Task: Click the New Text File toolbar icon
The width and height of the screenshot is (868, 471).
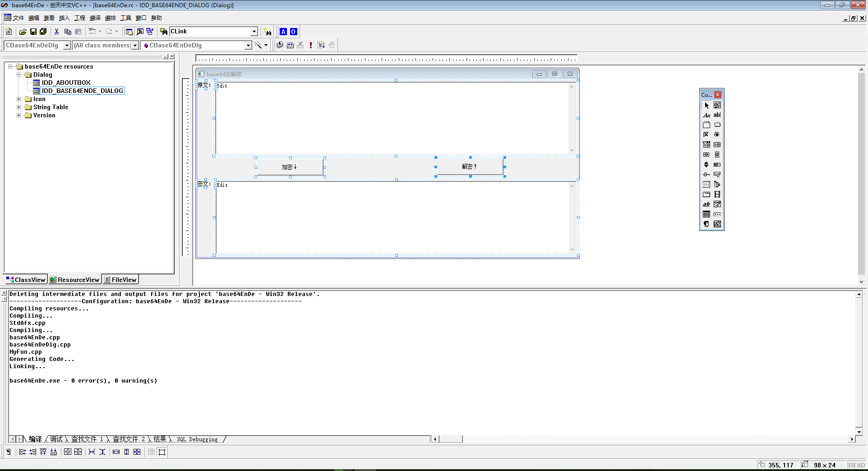Action: [9, 32]
